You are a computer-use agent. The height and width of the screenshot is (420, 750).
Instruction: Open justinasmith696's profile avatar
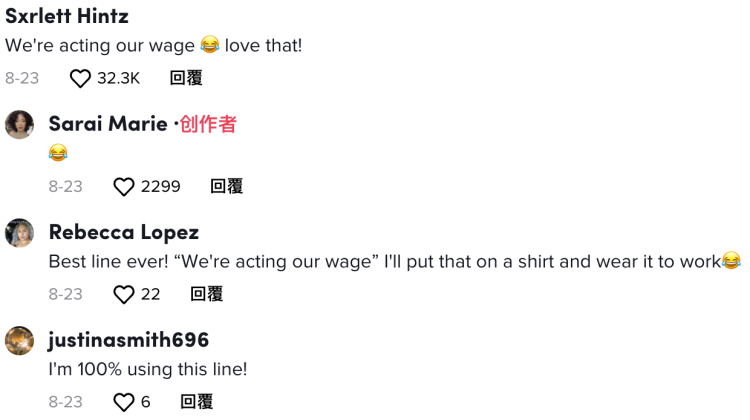click(x=20, y=341)
